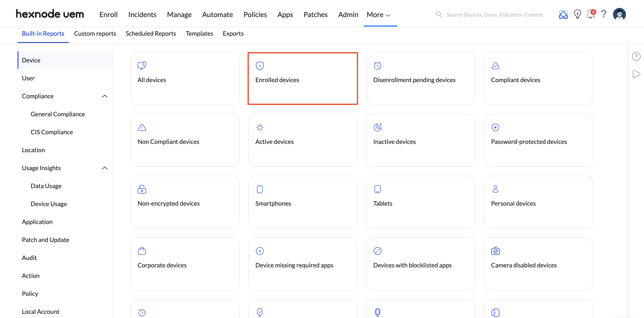
Task: Select CIS Compliance in sidebar
Action: coord(51,132)
